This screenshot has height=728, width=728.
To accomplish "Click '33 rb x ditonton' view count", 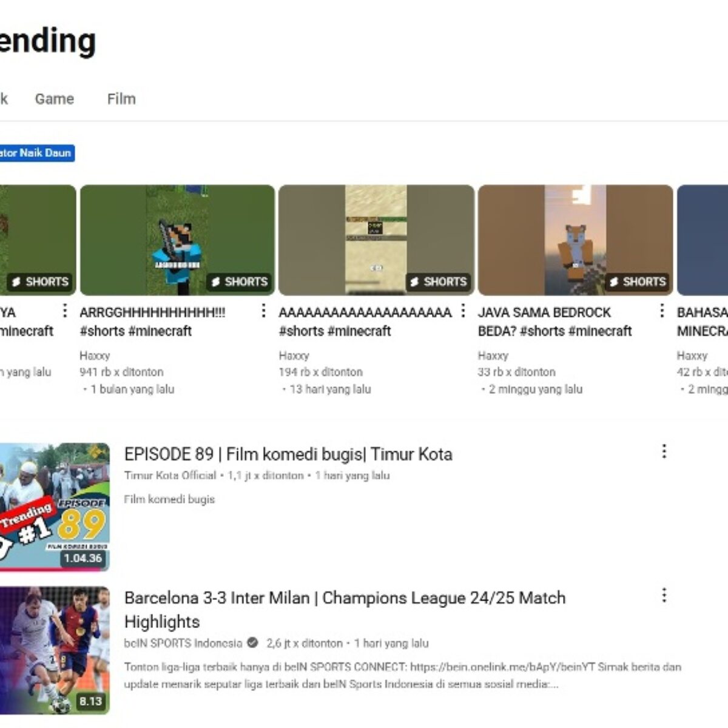I will [x=516, y=372].
